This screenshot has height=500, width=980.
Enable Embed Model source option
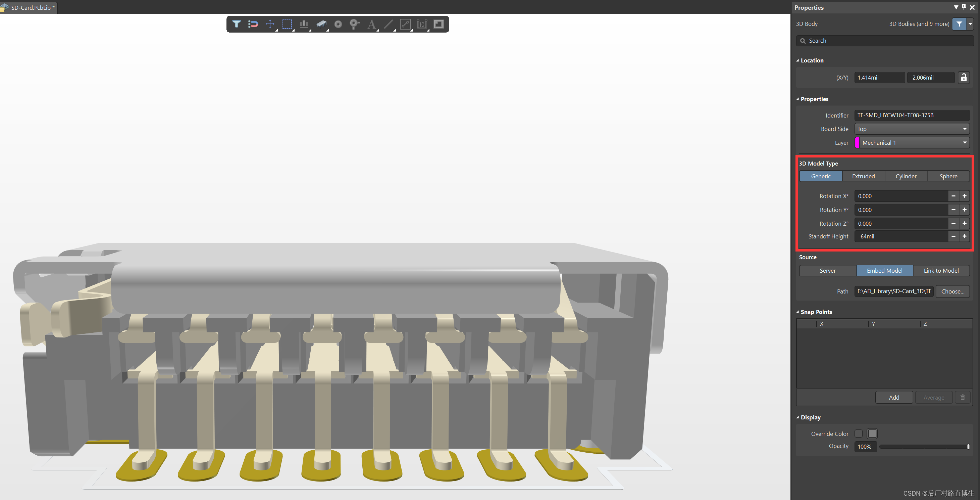(884, 270)
